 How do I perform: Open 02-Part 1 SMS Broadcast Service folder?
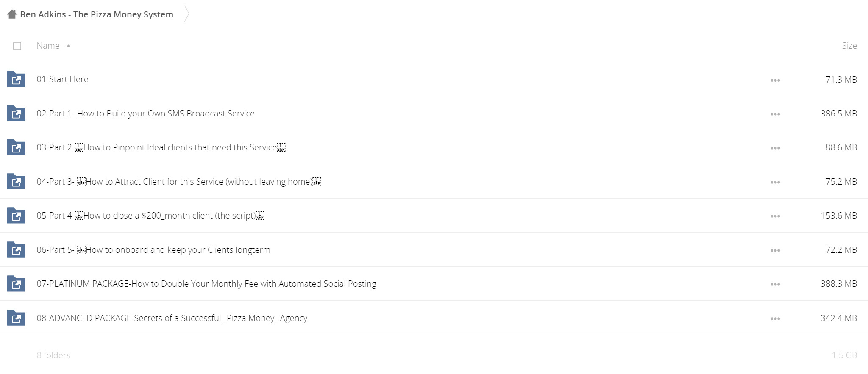(145, 114)
